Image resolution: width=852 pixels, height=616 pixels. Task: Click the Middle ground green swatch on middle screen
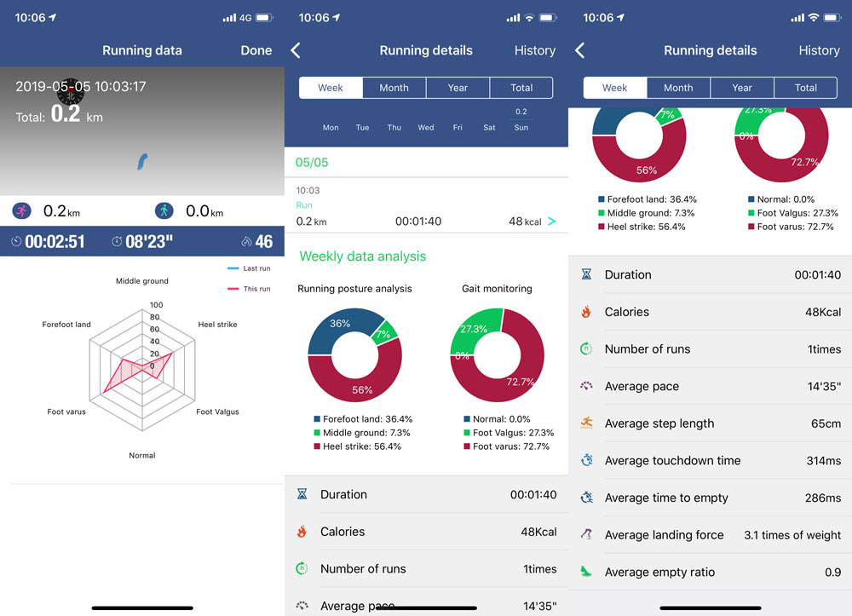[x=317, y=433]
